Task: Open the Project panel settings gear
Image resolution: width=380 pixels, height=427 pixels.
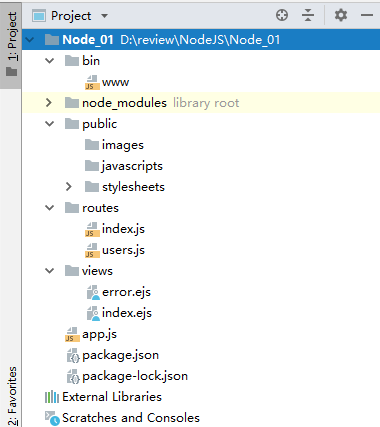Action: coord(341,15)
